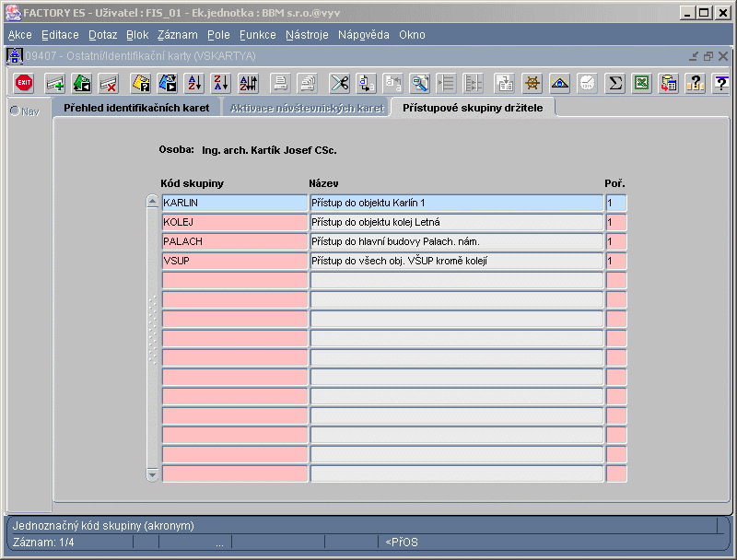
Task: Click the copy field 'a' arrow icon
Action: coord(366,83)
